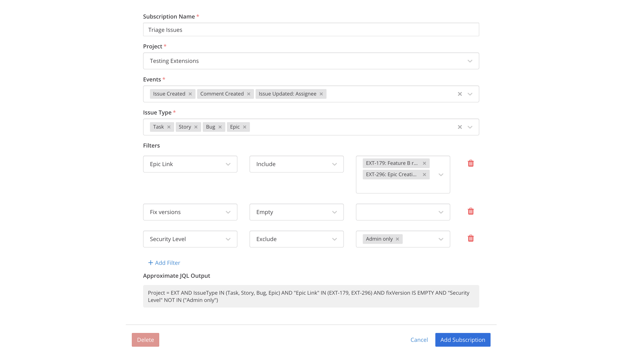This screenshot has height=364, width=626.
Task: Remove the Admin only security level tag
Action: [x=397, y=239]
